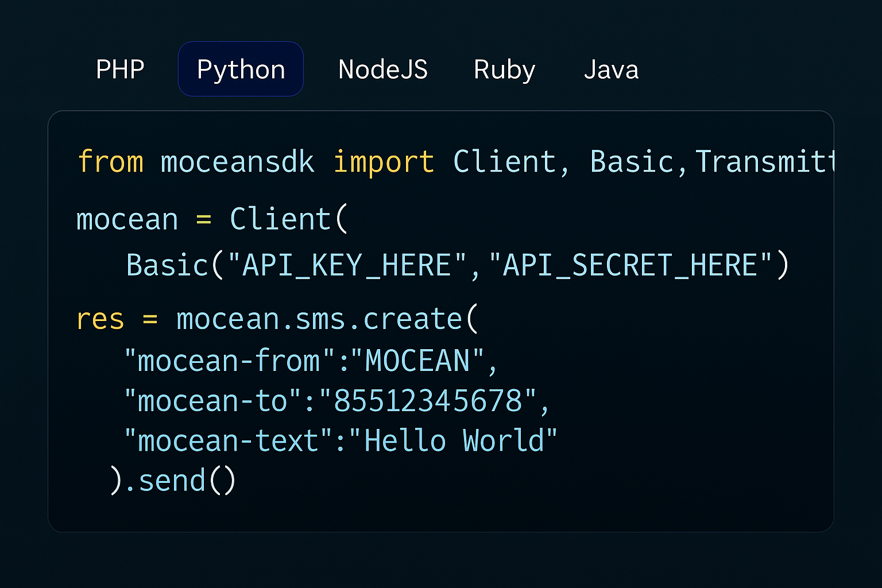Click the 'res' variable name

click(100, 319)
